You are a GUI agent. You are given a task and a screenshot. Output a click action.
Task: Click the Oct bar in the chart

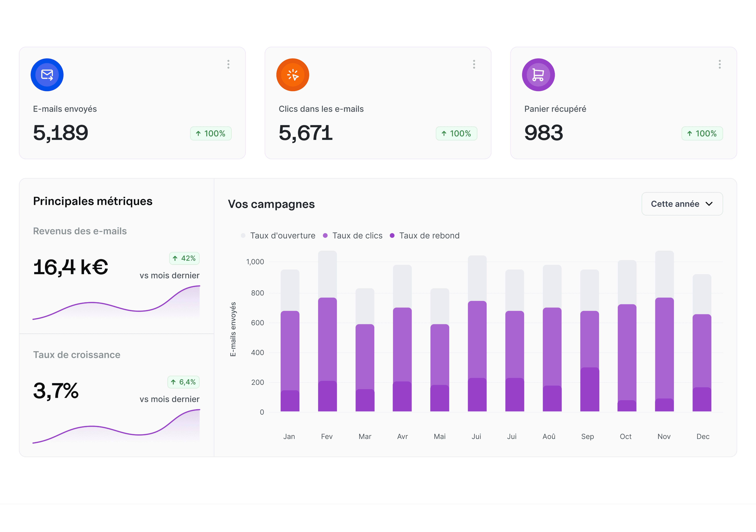tap(627, 336)
